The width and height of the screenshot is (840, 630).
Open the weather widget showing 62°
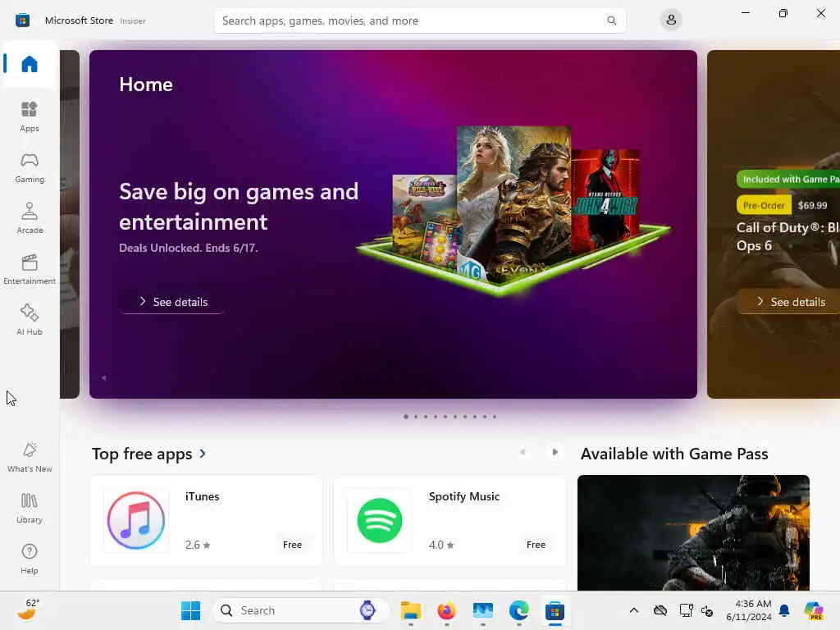point(28,609)
